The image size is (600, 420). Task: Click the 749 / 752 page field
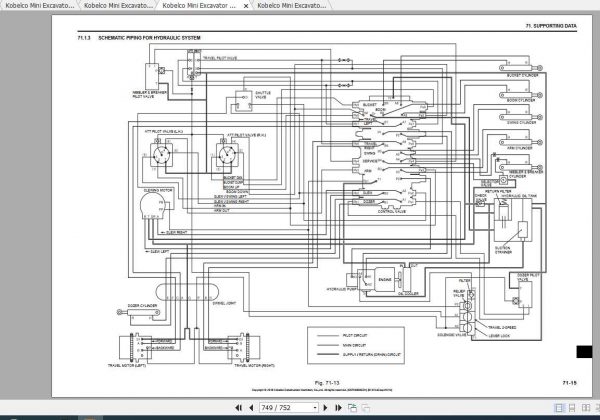(286, 408)
